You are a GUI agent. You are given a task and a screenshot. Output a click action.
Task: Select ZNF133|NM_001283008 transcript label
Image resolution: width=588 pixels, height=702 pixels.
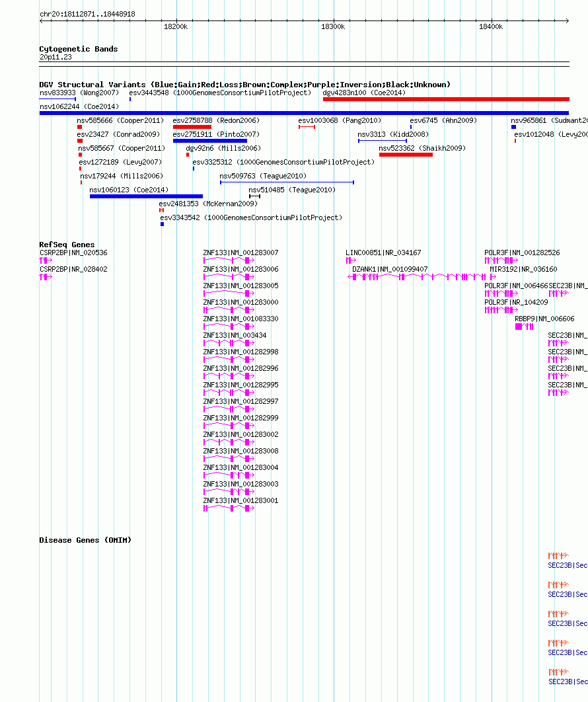pos(240,451)
